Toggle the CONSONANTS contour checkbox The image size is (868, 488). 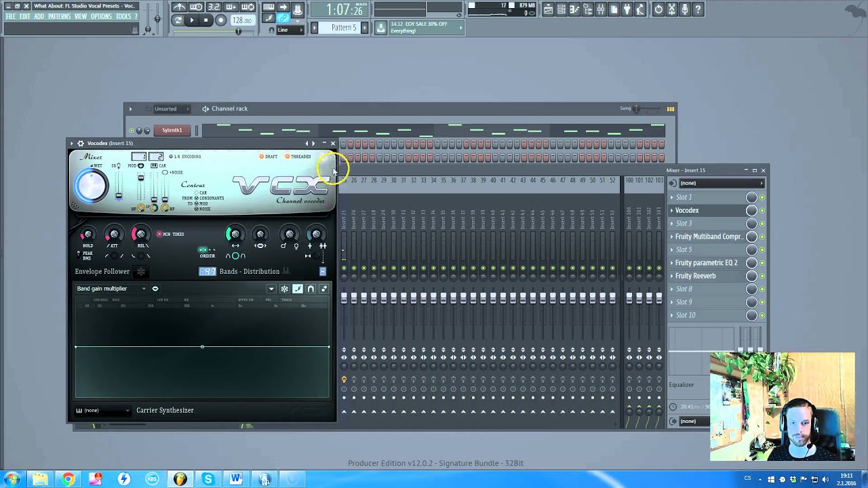[197, 198]
